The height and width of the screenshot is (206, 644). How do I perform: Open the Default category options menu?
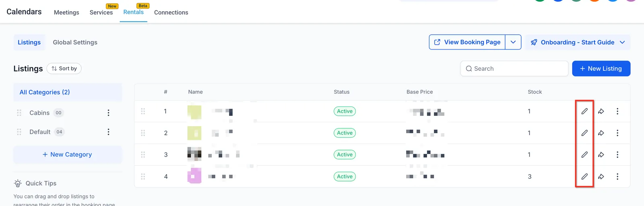click(x=108, y=132)
